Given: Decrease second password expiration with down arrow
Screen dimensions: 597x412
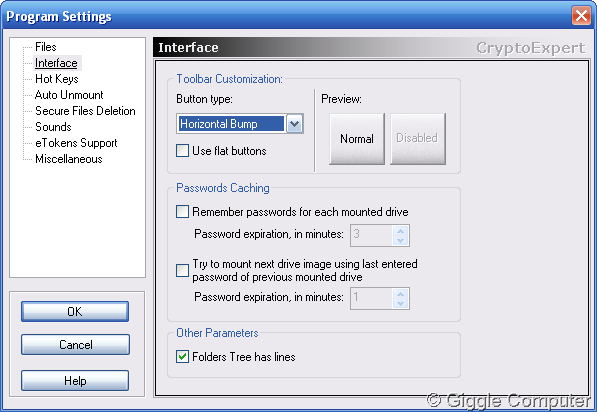Looking at the screenshot, I should tap(401, 303).
